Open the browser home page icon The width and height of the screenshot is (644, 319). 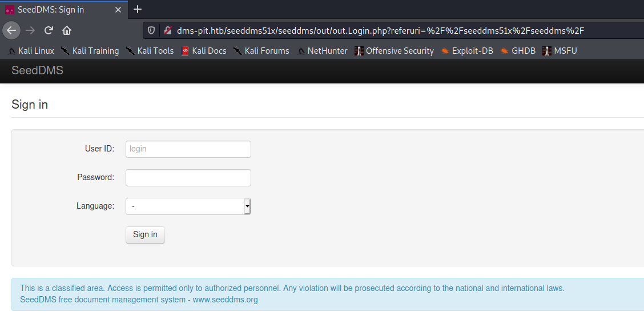67,30
